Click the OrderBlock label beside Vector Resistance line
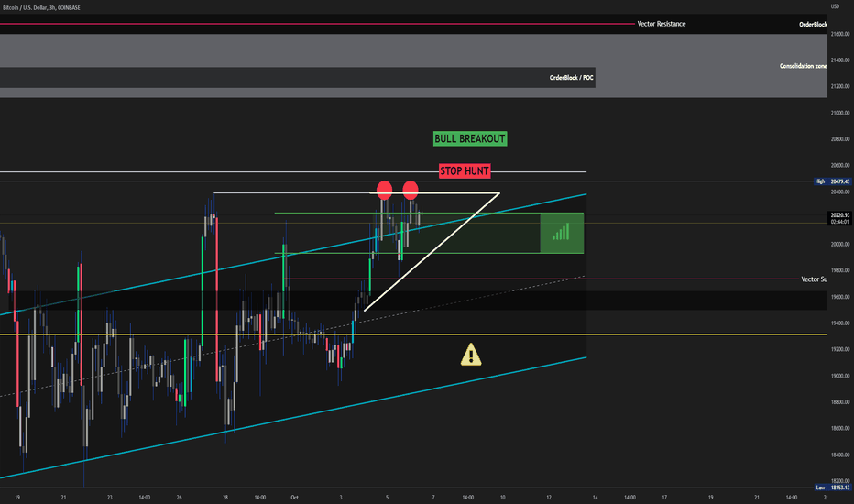The image size is (854, 504). tap(813, 25)
